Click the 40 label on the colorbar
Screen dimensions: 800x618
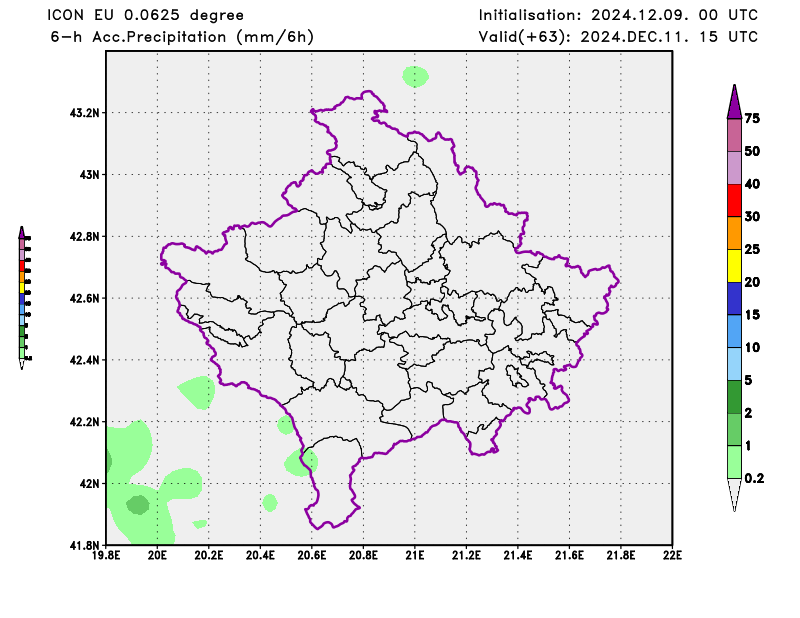[752, 184]
